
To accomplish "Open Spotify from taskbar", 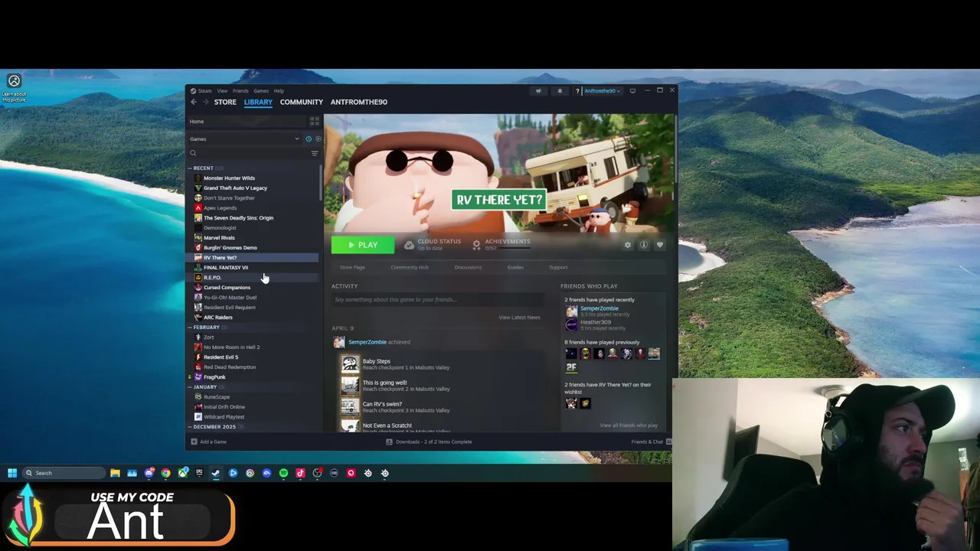I will pyautogui.click(x=283, y=473).
